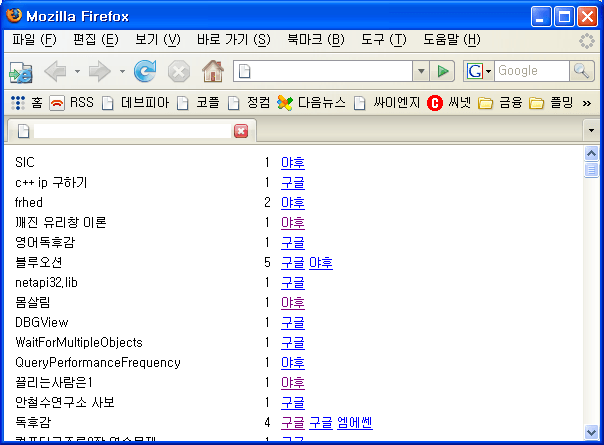Open the tab list dropdown arrow
The width and height of the screenshot is (604, 445).
591,131
